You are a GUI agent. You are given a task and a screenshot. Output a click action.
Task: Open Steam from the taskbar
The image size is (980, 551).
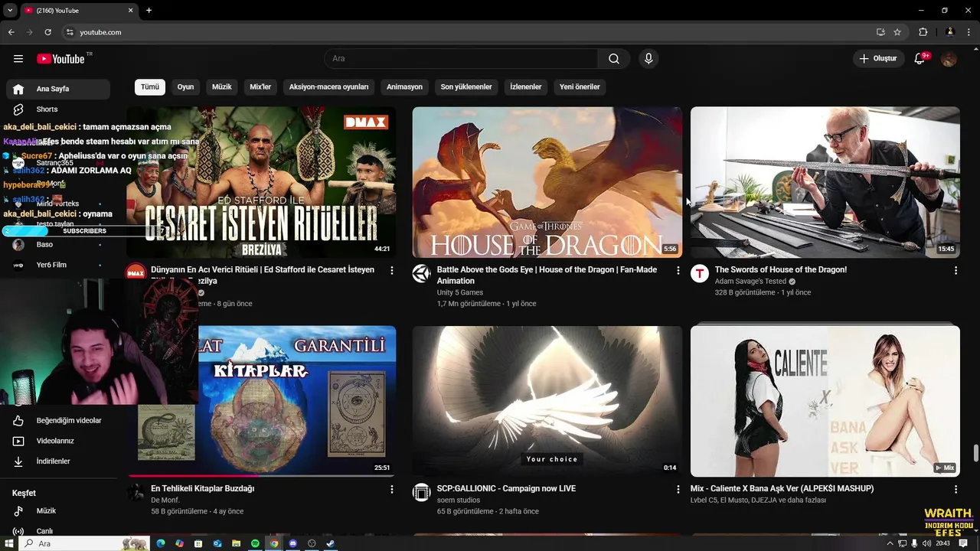point(331,543)
